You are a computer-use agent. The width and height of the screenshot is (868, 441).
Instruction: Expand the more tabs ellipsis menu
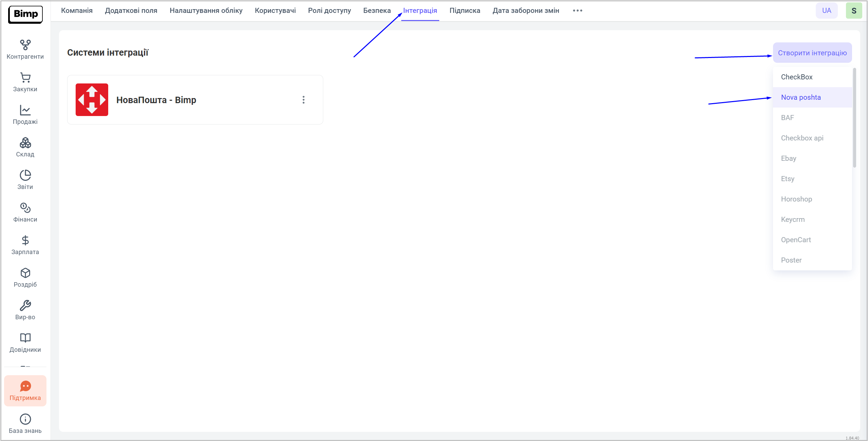coord(577,11)
